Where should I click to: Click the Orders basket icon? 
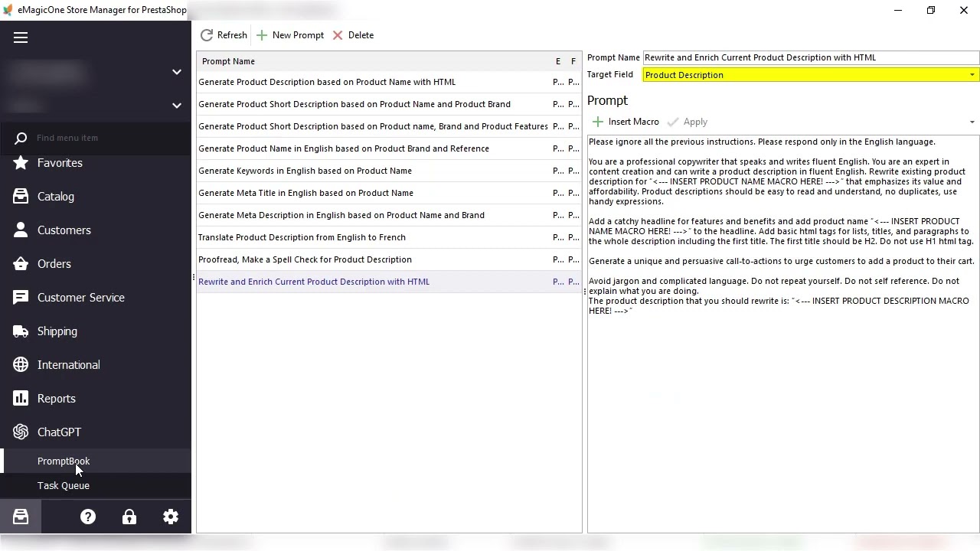click(x=21, y=264)
